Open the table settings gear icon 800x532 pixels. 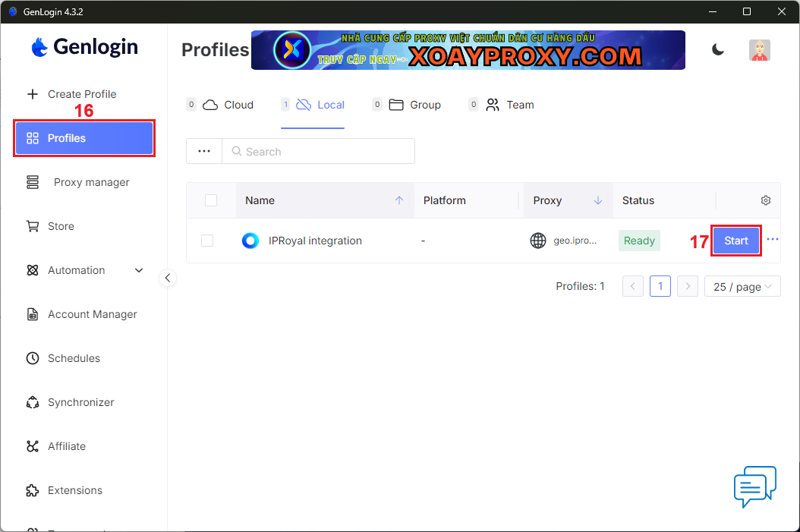765,200
